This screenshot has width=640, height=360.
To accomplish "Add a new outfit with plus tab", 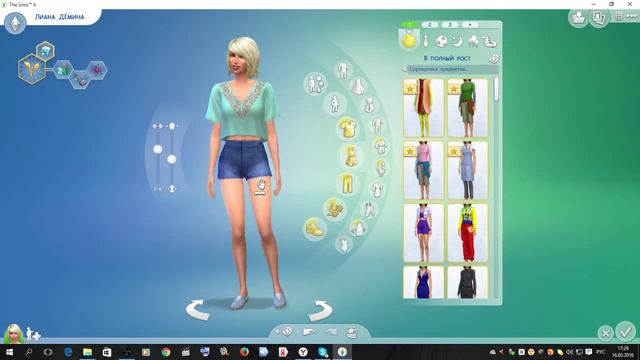I will (x=470, y=24).
